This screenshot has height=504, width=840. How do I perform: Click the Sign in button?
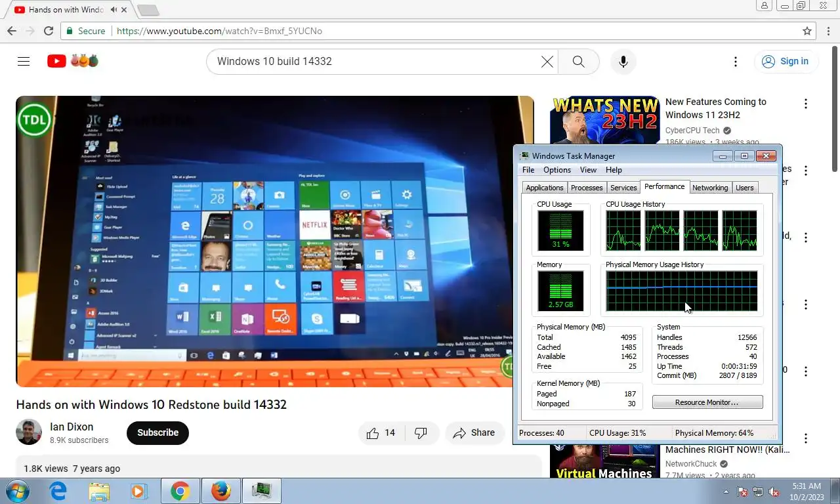[x=786, y=61]
